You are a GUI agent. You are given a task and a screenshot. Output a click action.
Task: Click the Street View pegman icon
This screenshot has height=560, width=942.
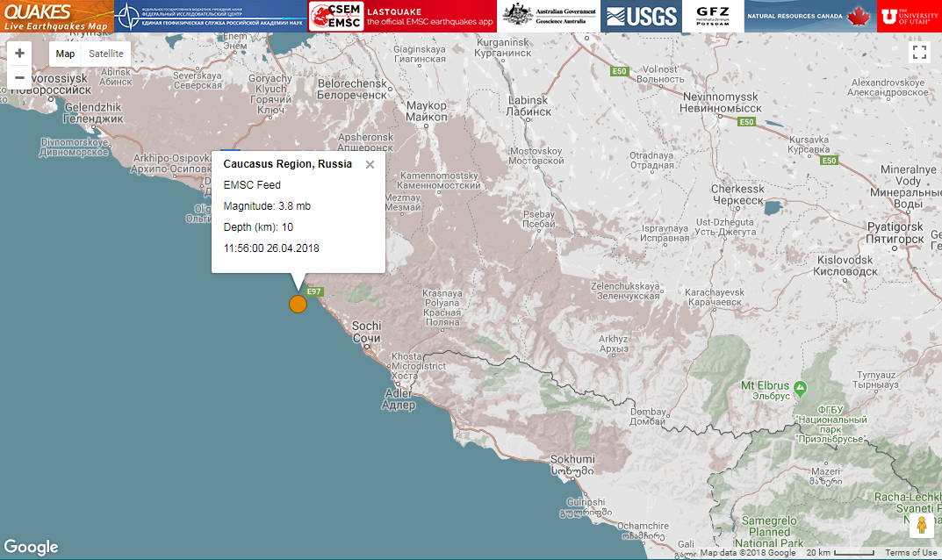(x=921, y=525)
